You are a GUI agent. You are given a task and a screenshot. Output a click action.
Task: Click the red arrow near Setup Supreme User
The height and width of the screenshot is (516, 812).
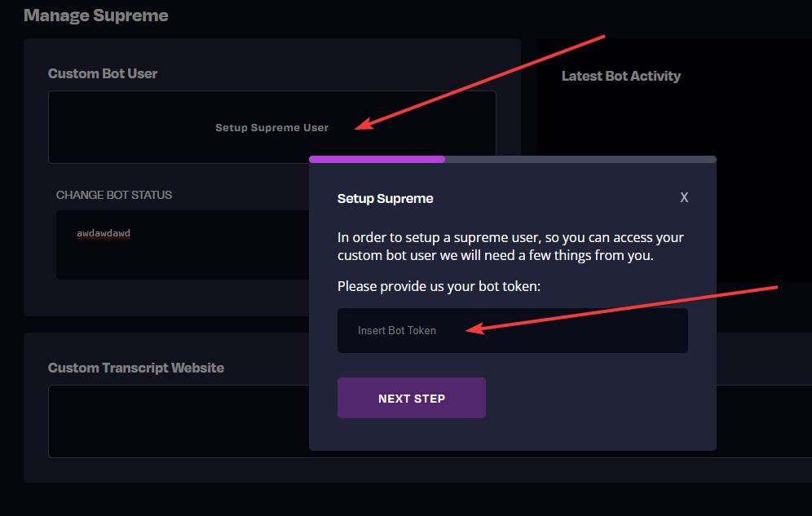(x=480, y=82)
